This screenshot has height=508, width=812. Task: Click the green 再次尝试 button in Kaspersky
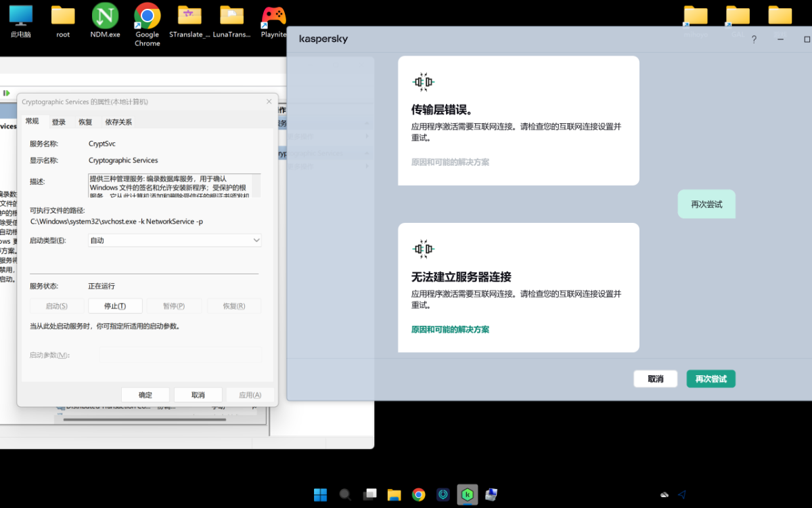(711, 379)
